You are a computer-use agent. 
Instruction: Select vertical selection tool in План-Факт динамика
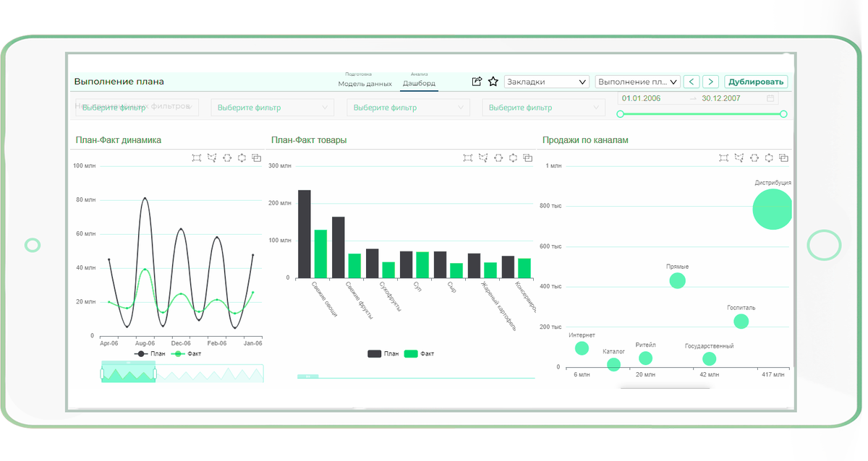[x=242, y=158]
